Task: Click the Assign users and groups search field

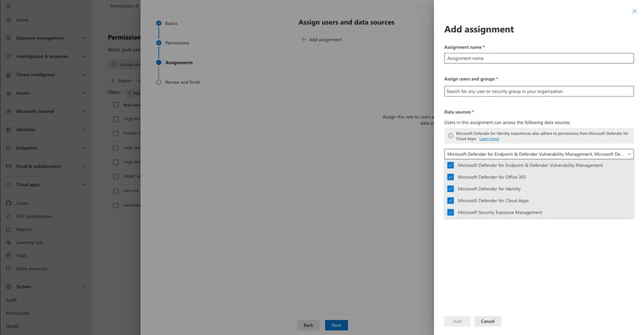Action: click(539, 91)
